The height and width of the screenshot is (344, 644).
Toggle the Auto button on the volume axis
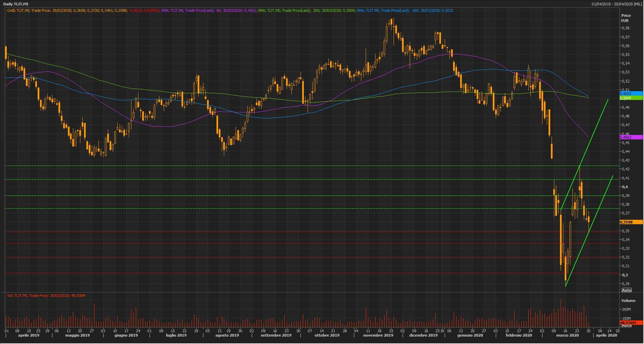click(x=627, y=325)
